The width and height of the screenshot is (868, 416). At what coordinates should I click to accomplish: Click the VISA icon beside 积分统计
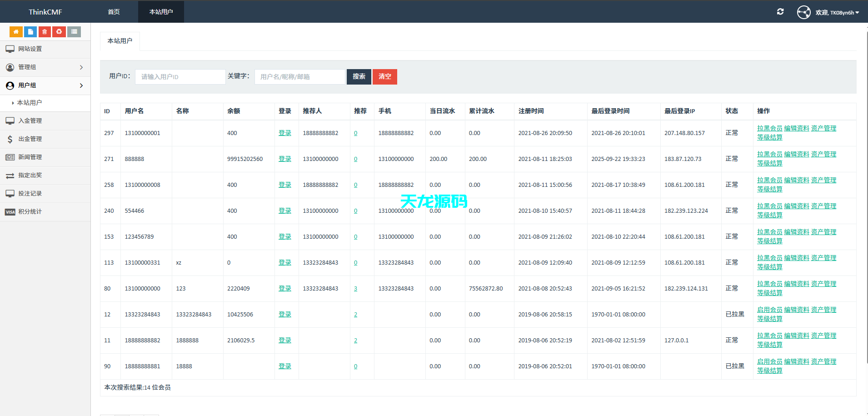coord(10,212)
